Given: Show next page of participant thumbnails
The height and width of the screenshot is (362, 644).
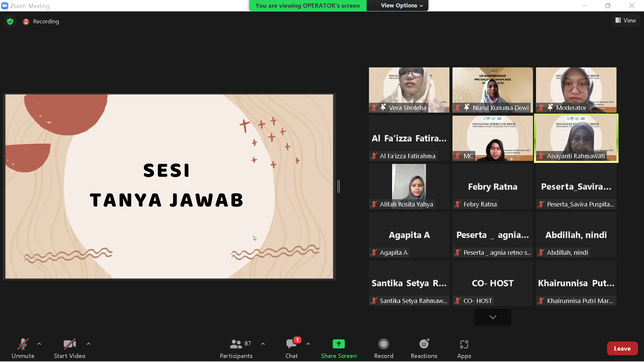Looking at the screenshot, I should [492, 317].
